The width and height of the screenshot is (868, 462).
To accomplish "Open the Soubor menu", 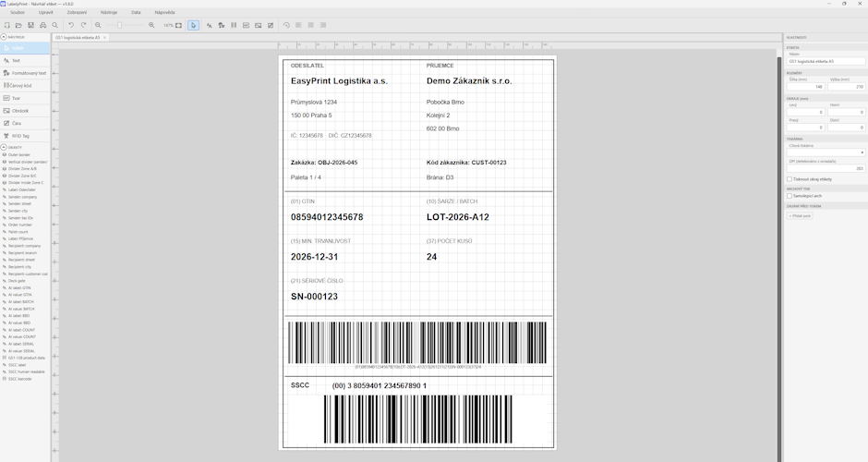I will (x=18, y=12).
